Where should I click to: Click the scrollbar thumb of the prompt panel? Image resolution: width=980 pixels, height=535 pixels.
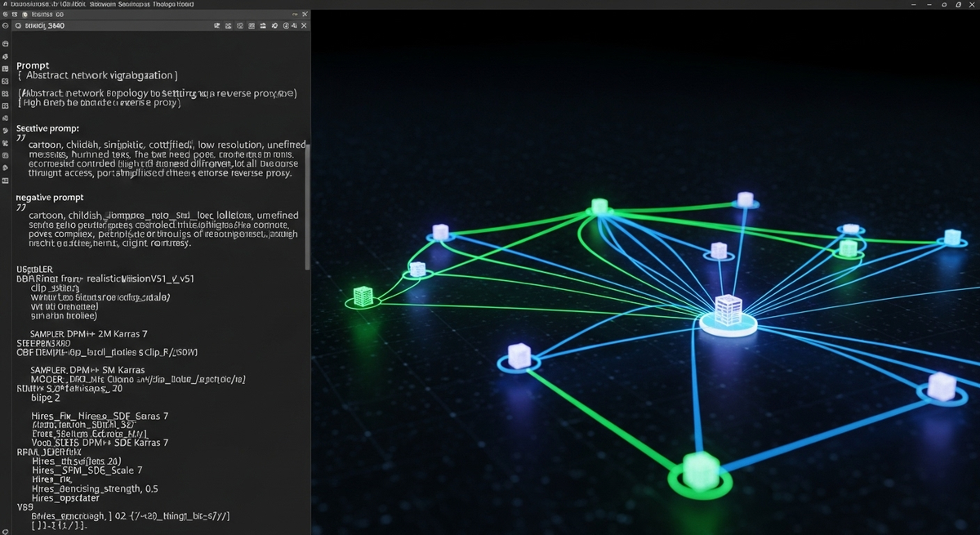coord(307,204)
